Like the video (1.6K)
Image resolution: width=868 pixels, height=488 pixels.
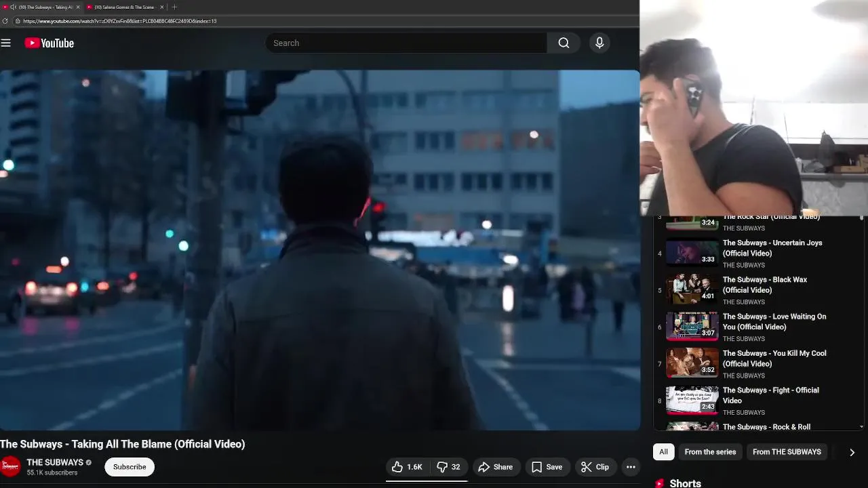click(x=407, y=467)
